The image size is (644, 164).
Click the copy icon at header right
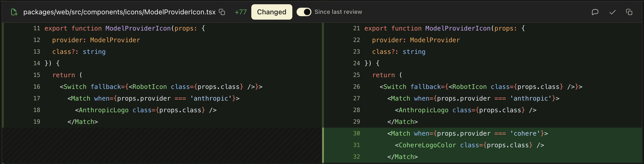click(x=629, y=12)
